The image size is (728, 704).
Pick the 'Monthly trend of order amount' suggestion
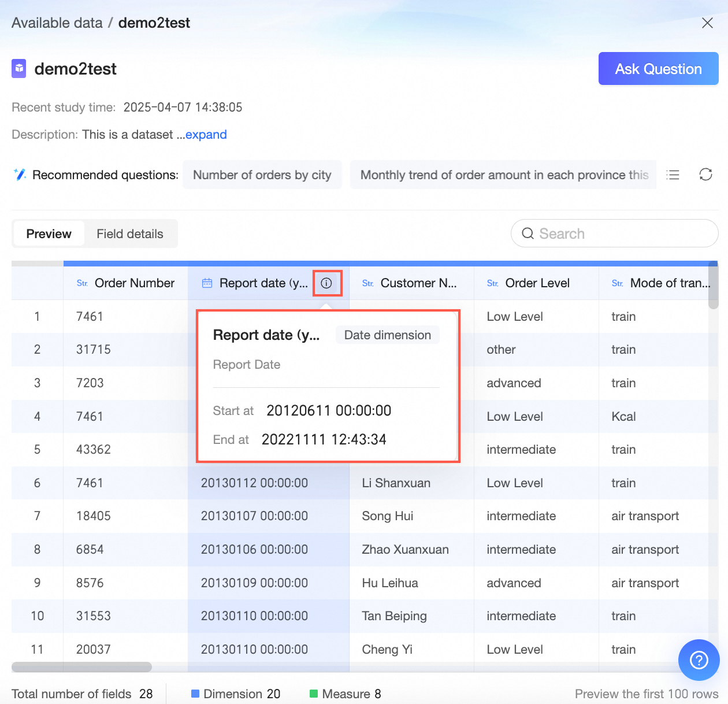[503, 175]
